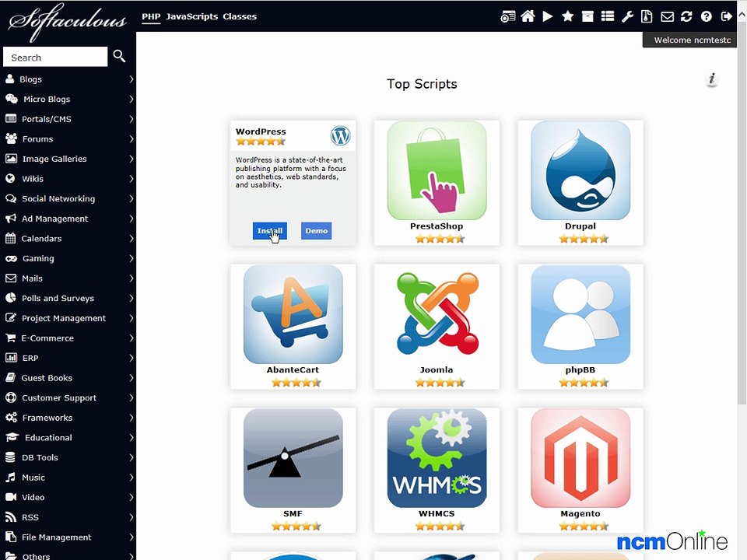The height and width of the screenshot is (560, 747).
Task: Select the WHMCS script icon
Action: 437,458
